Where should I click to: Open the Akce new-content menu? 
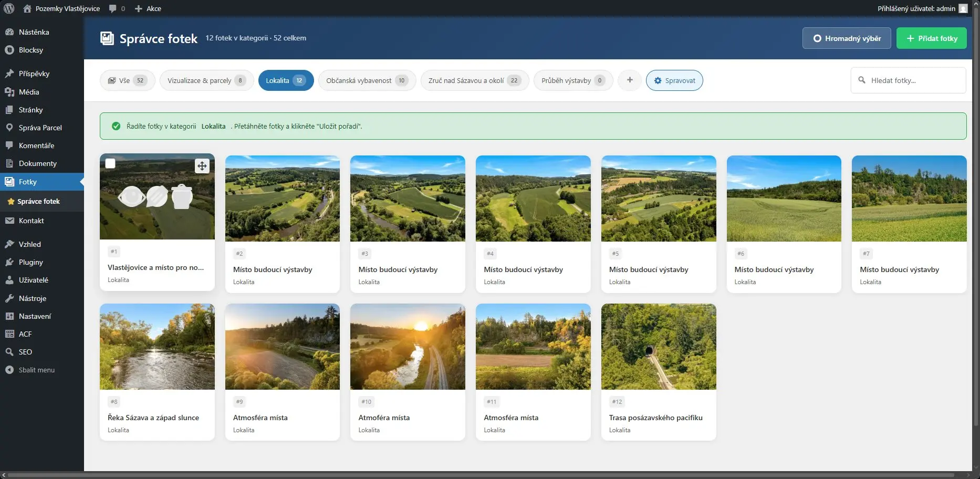click(148, 8)
